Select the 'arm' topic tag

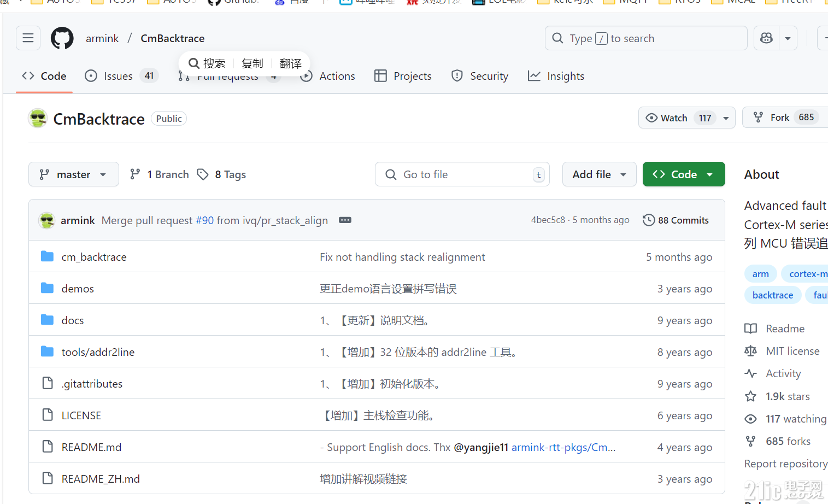(x=760, y=274)
